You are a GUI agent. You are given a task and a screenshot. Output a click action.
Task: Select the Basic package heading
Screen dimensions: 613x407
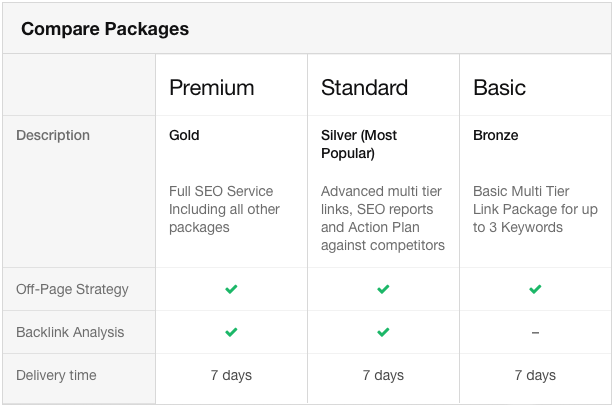[499, 88]
